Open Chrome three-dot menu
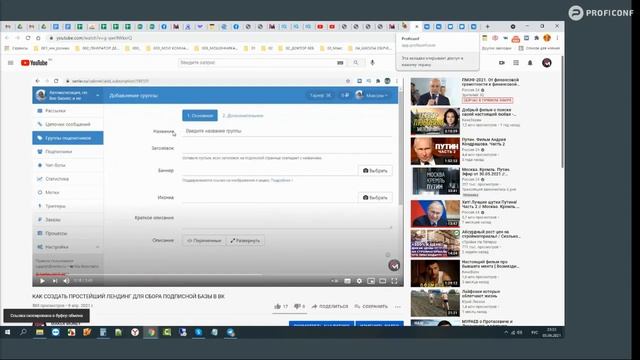Viewport: 640px width, 360px height. [x=557, y=38]
